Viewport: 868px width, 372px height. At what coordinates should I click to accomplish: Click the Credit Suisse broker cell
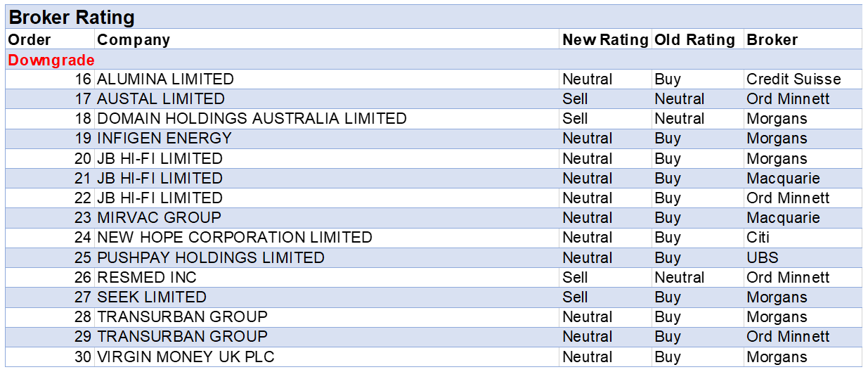tap(793, 79)
